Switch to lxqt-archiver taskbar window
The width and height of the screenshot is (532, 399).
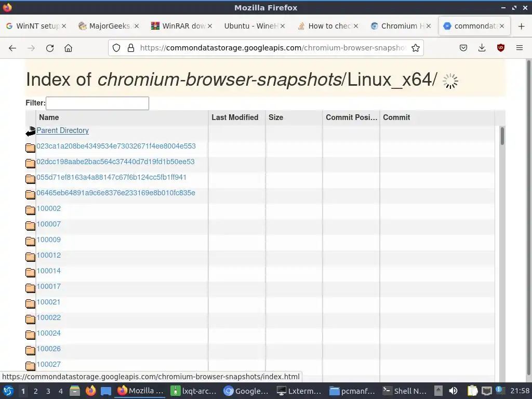[x=193, y=391]
